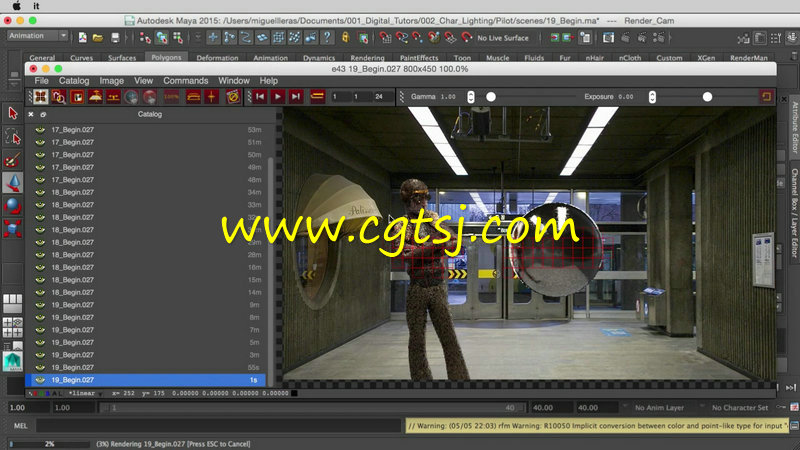Open the Commands menu
Screen dimensions: 800x450
click(186, 81)
